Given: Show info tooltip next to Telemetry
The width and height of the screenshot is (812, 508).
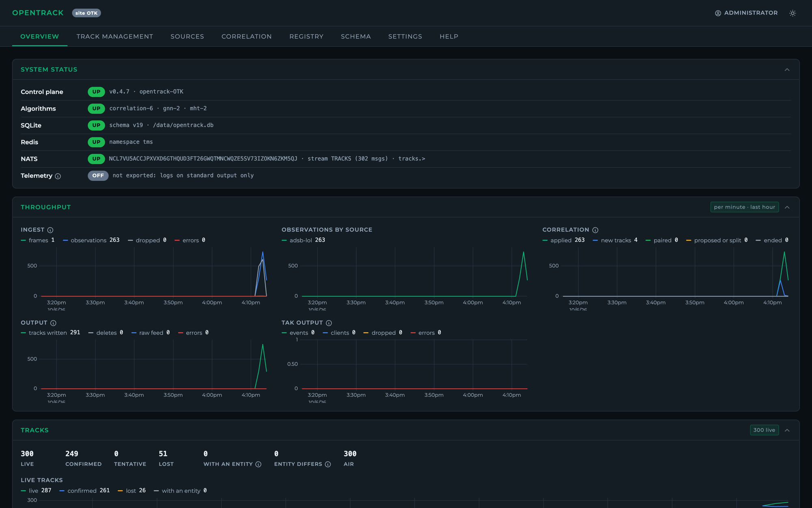Looking at the screenshot, I should (x=58, y=176).
